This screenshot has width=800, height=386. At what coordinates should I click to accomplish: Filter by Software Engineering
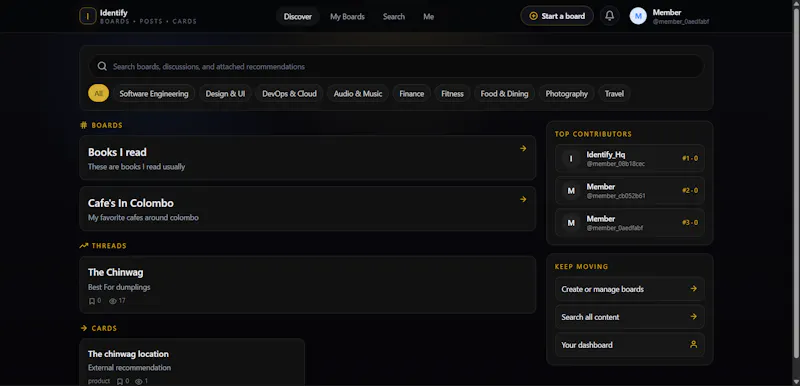pos(154,93)
